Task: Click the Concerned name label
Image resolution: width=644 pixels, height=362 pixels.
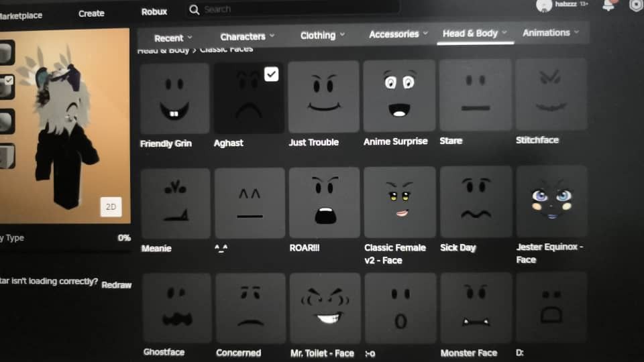Action: coord(239,353)
